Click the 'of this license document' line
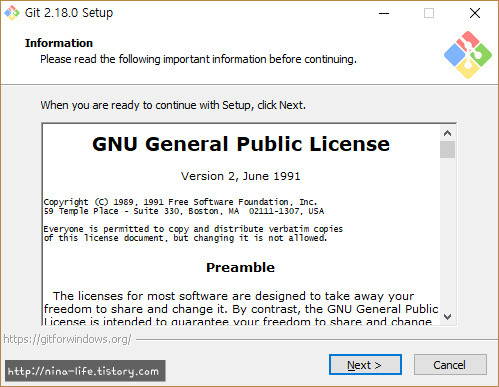Image resolution: width=499 pixels, height=387 pixels. (185, 238)
